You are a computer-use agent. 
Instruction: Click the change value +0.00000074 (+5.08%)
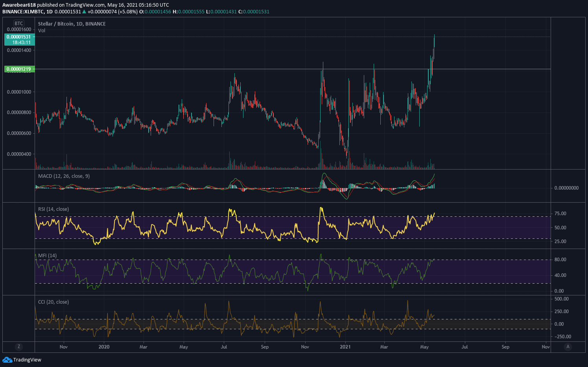pyautogui.click(x=112, y=11)
